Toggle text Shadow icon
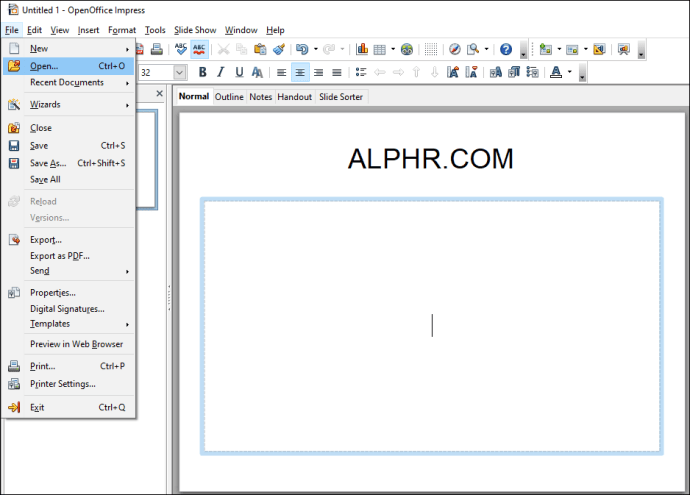 point(257,72)
